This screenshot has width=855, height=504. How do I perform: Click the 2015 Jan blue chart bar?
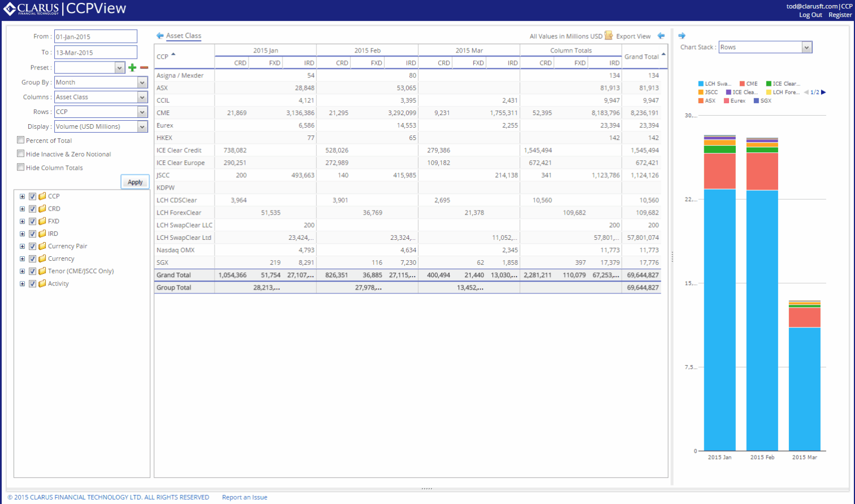click(719, 319)
